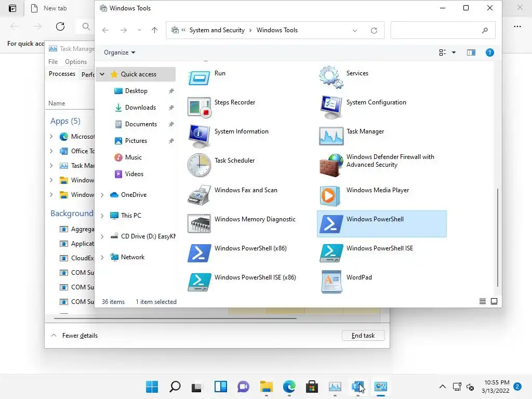Show hidden system tray icons

(x=443, y=387)
